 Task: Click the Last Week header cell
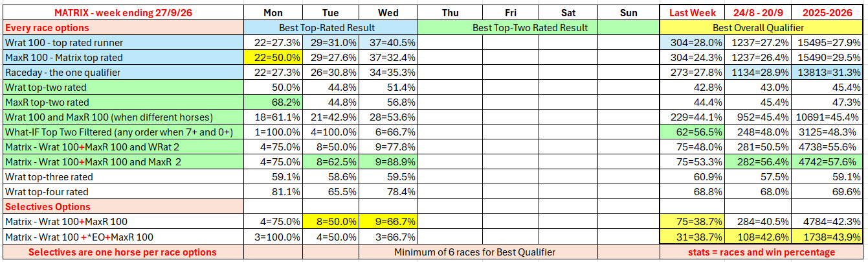tap(691, 13)
